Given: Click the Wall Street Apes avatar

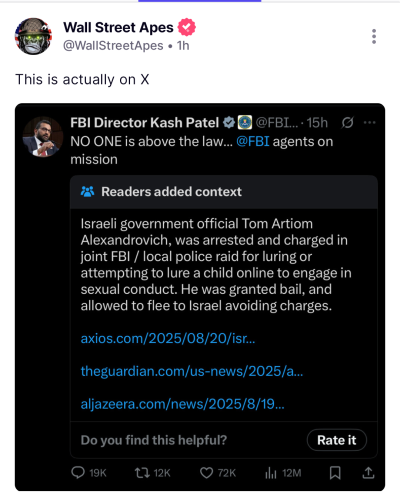Looking at the screenshot, I should [x=33, y=36].
